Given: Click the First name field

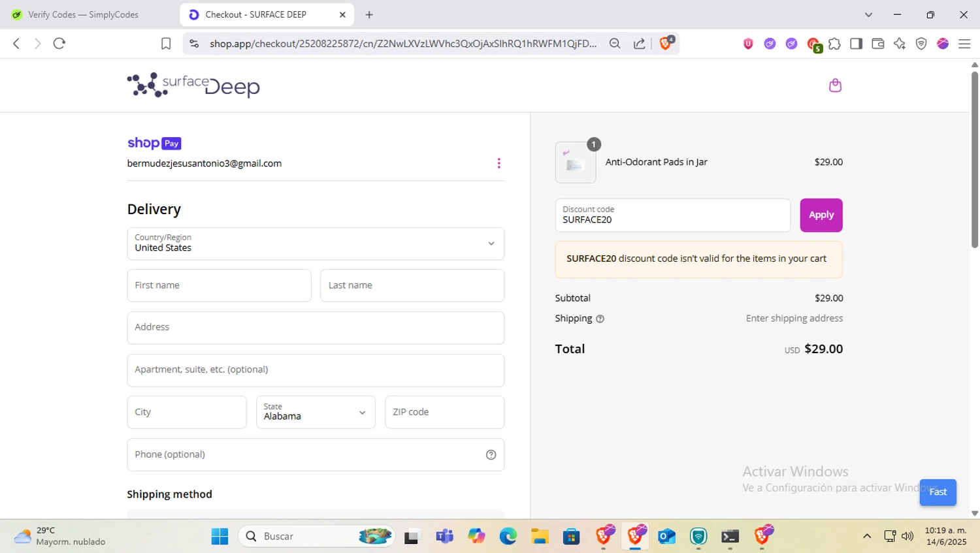Looking at the screenshot, I should coord(219,285).
